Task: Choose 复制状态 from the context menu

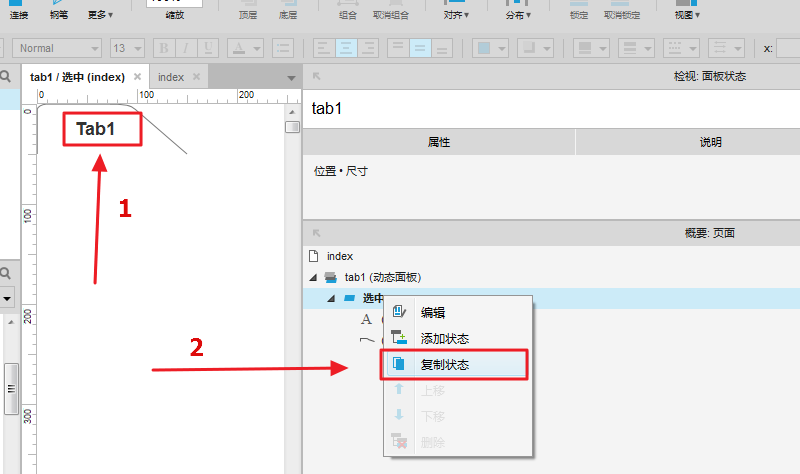Action: click(445, 365)
